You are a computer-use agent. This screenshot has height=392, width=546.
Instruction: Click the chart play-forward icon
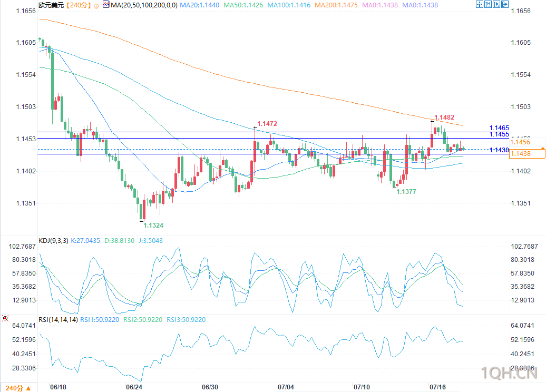click(x=496, y=5)
